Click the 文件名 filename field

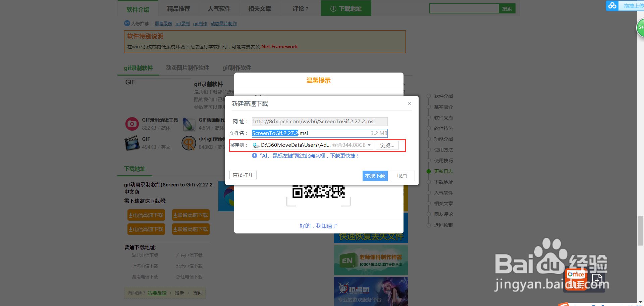(x=320, y=133)
